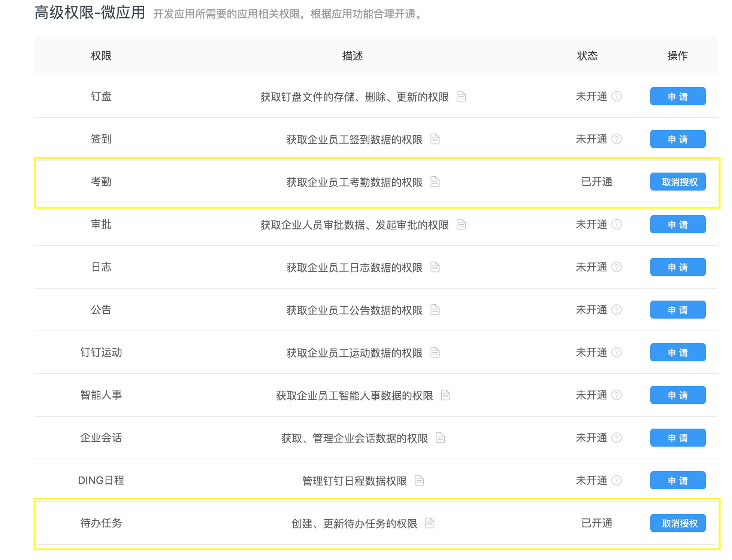The width and height of the screenshot is (732, 560).
Task: Select the 考勤 permission name
Action: point(101,182)
